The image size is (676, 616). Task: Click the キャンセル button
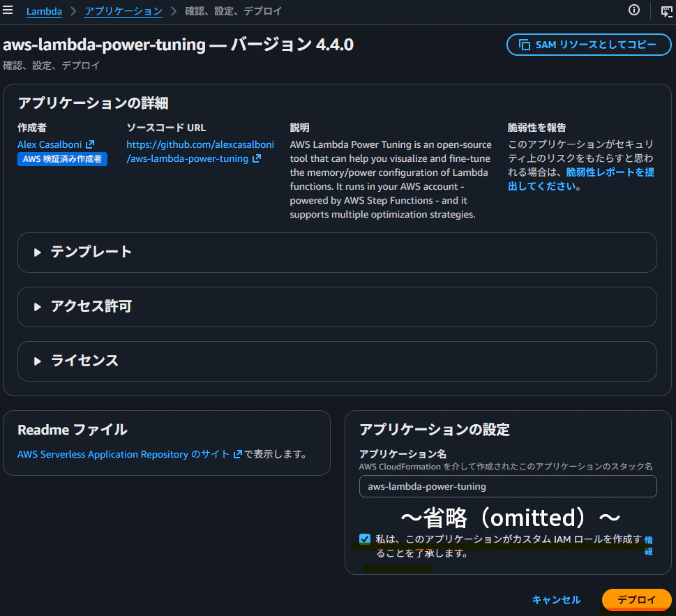(x=556, y=600)
